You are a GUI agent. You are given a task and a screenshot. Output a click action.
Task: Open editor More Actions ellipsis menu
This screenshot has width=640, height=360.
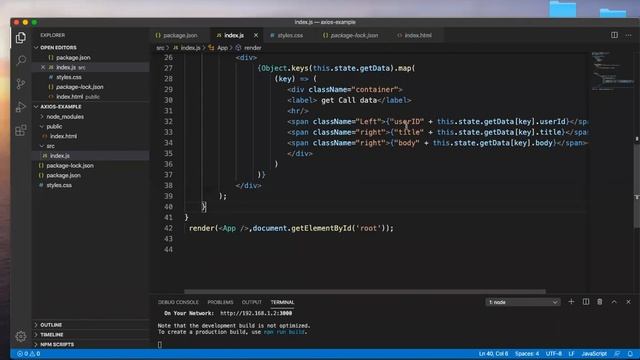point(628,35)
